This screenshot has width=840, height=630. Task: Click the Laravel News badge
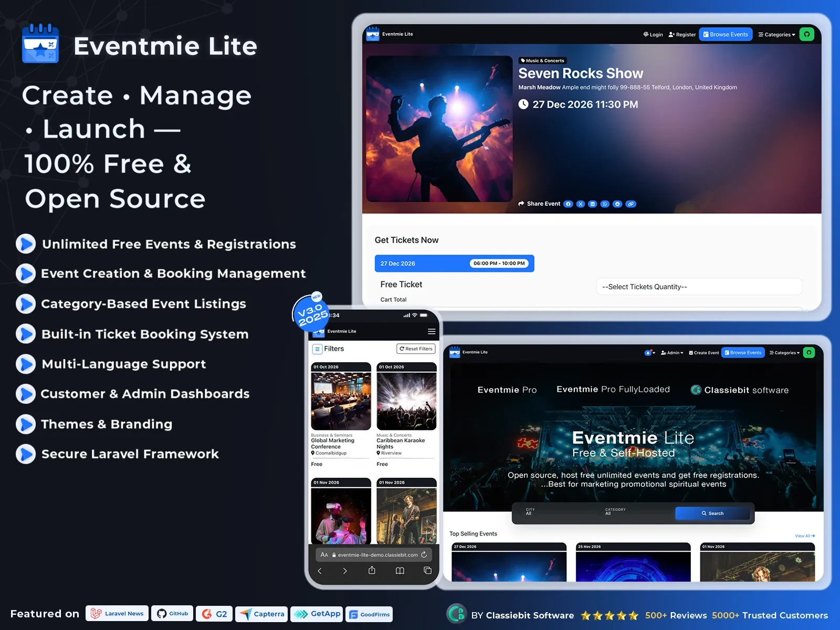coord(117,613)
